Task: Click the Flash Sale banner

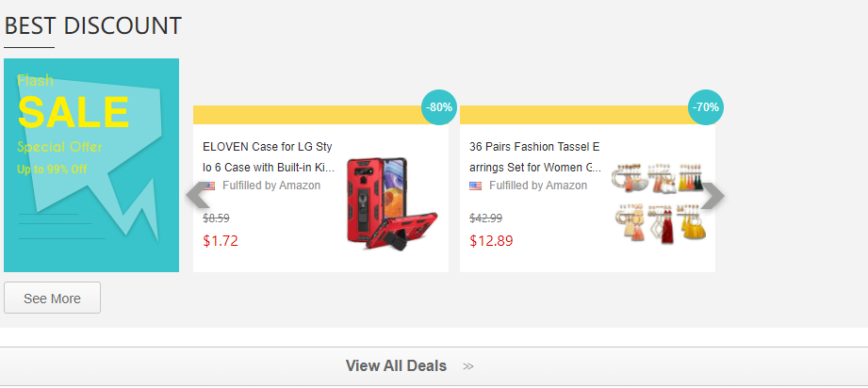Action: pyautogui.click(x=91, y=165)
